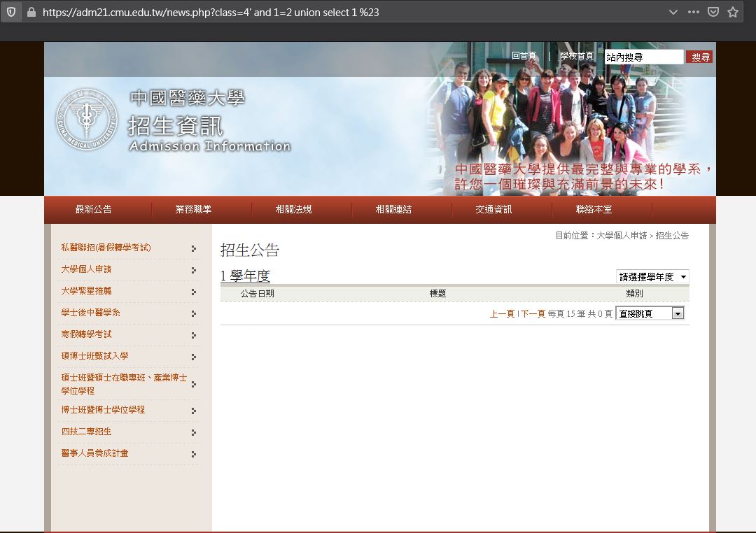
Task: Click the arrow icon beside 碩博士班甄試入學
Action: tap(194, 357)
